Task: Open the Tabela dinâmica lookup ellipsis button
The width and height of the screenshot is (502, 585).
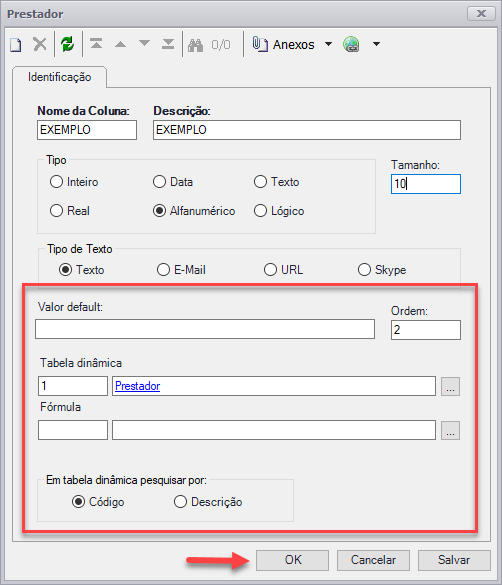Action: point(451,386)
